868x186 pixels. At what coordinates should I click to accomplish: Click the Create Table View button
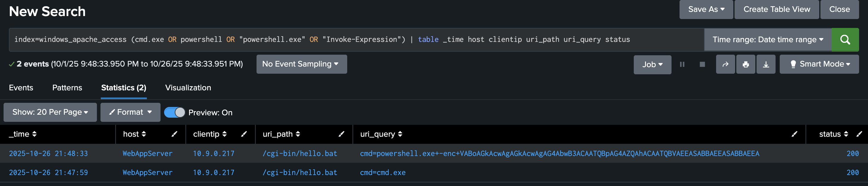tap(776, 10)
